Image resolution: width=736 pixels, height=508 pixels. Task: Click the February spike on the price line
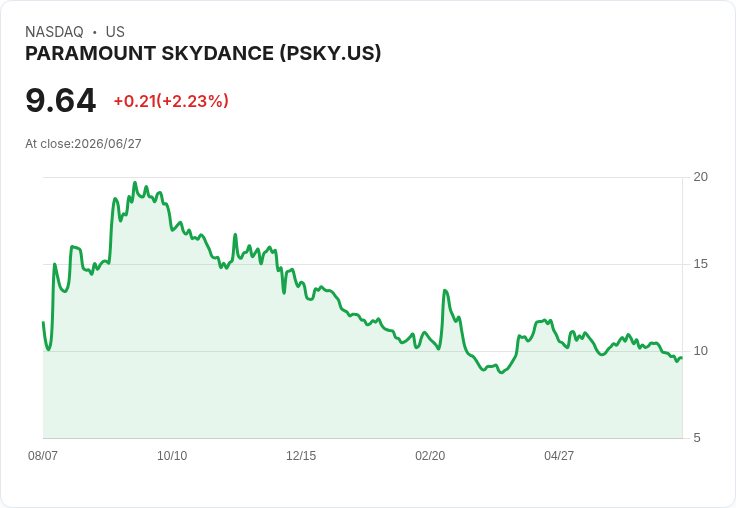pyautogui.click(x=445, y=291)
